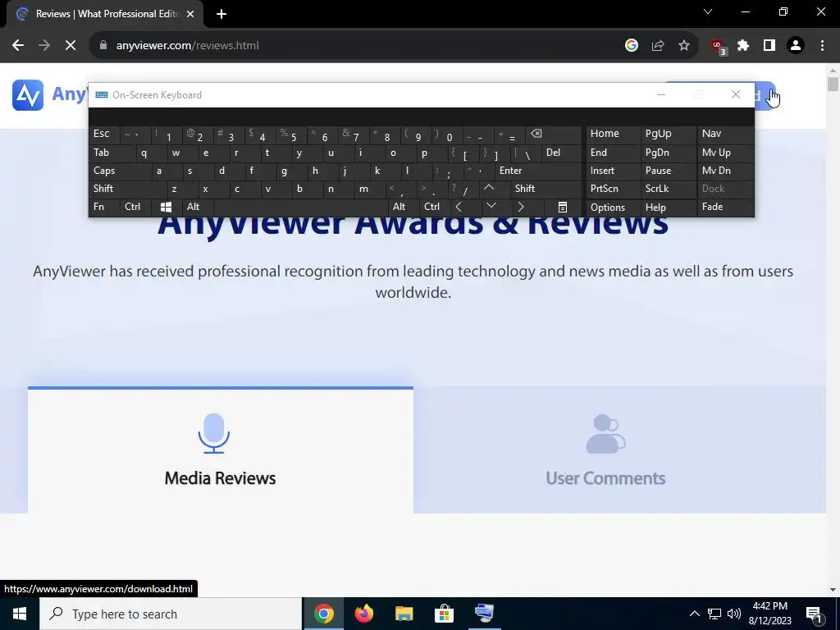840x630 pixels.
Task: Open Firefox from the taskbar
Action: [363, 614]
